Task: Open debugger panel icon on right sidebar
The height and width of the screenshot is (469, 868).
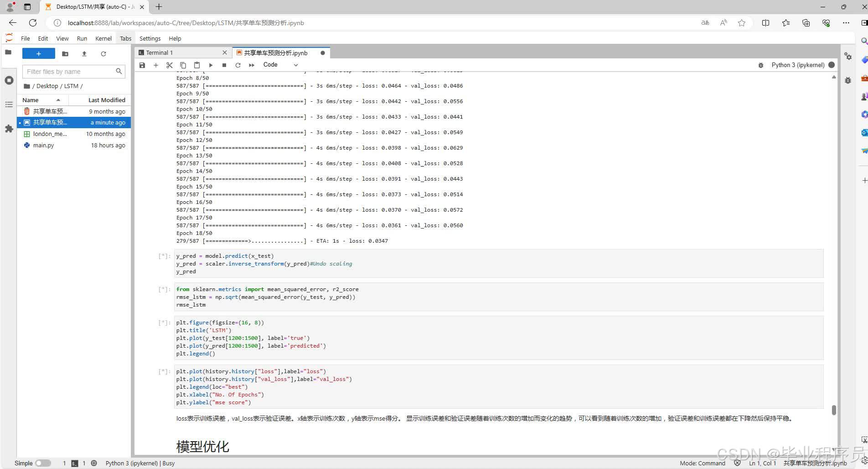Action: 848,80
